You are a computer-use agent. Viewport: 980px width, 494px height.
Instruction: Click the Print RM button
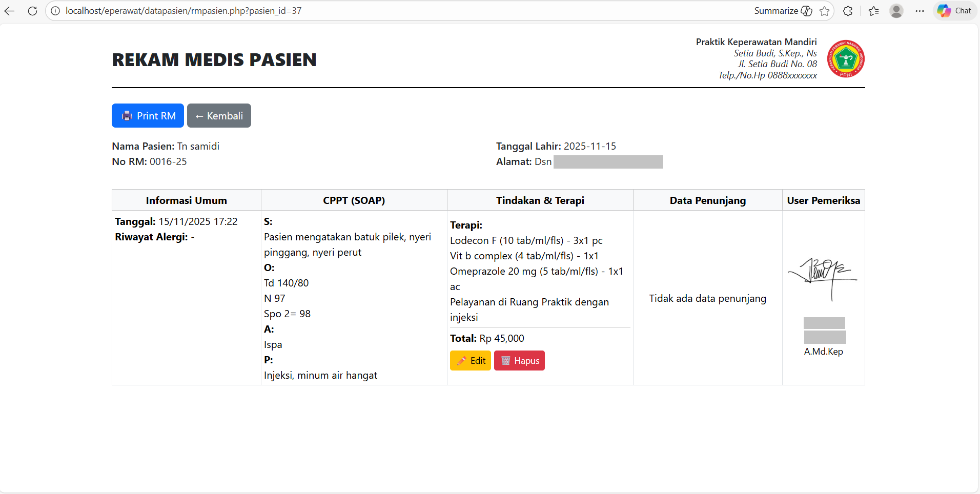pyautogui.click(x=148, y=116)
